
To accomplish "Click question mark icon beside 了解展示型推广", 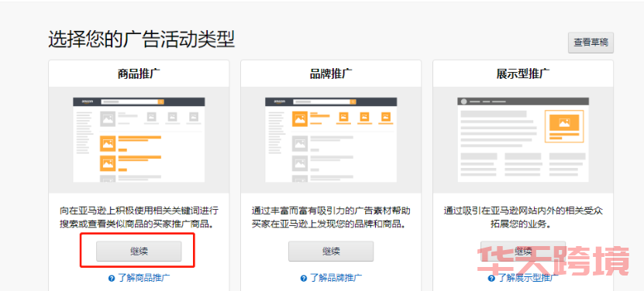I will tap(492, 279).
